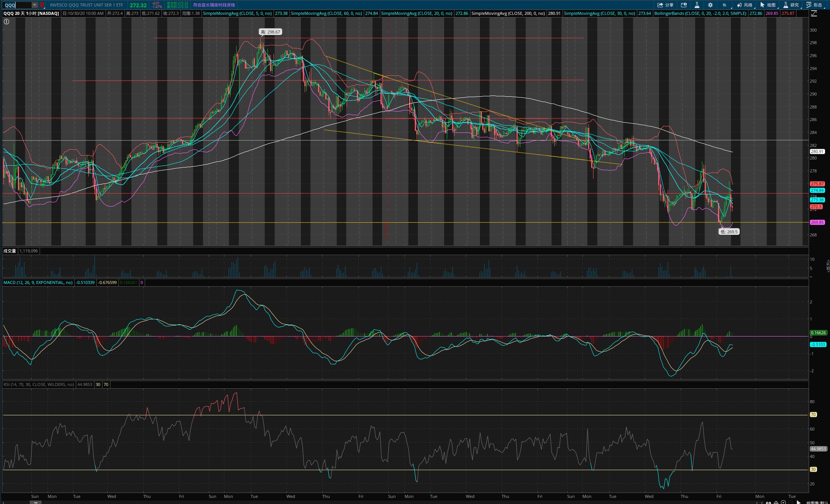
Task: Click SimpleMovingAvg (CLOSE, 5, 0, no) study label
Action: tap(237, 13)
